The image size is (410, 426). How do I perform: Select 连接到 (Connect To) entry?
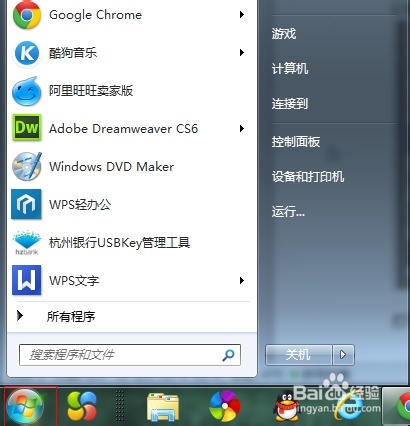click(290, 104)
